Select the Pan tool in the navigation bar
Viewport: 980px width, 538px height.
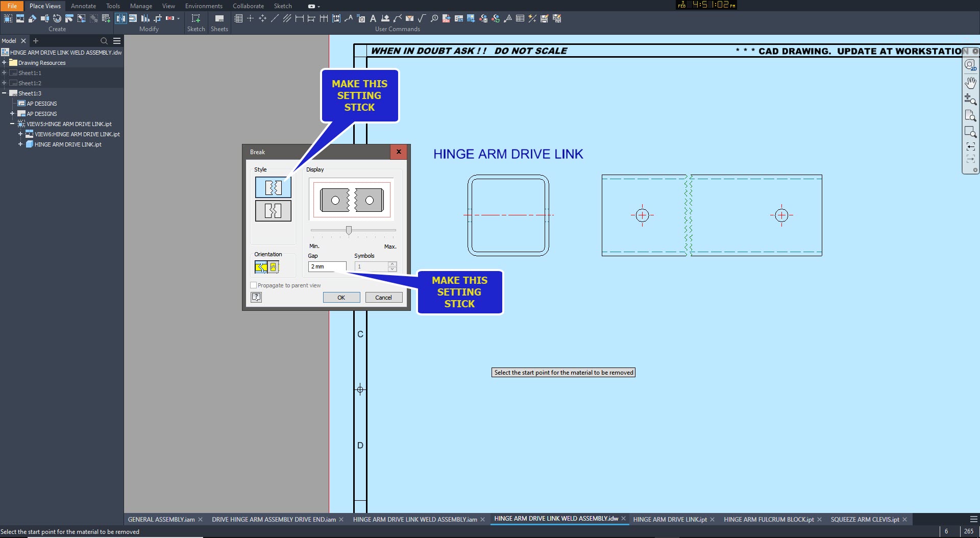(x=971, y=83)
